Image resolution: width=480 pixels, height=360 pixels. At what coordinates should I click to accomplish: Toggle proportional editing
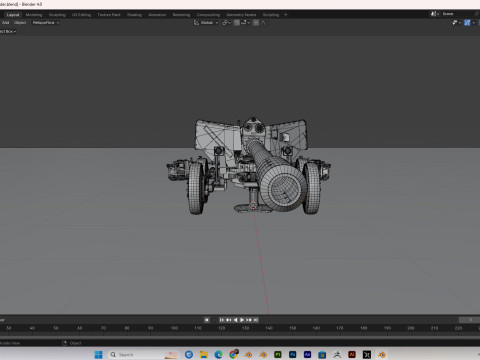256,23
